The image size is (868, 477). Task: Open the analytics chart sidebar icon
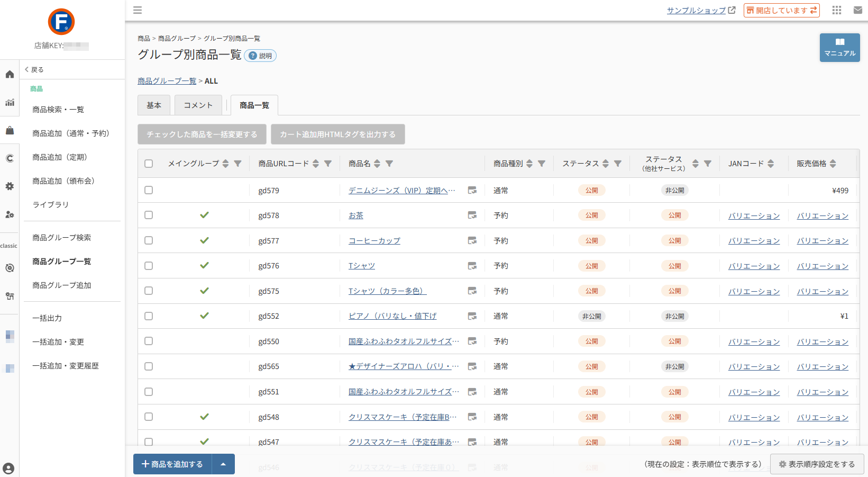coord(10,102)
